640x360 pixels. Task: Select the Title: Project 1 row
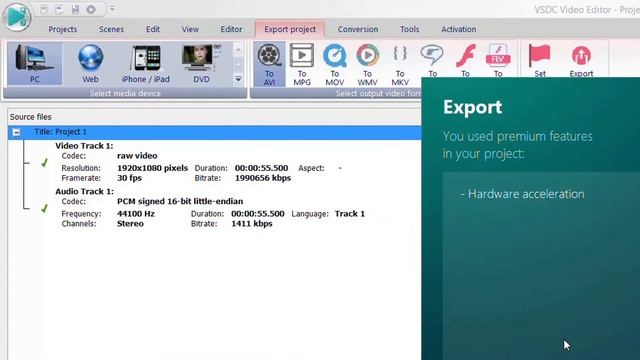[x=215, y=132]
